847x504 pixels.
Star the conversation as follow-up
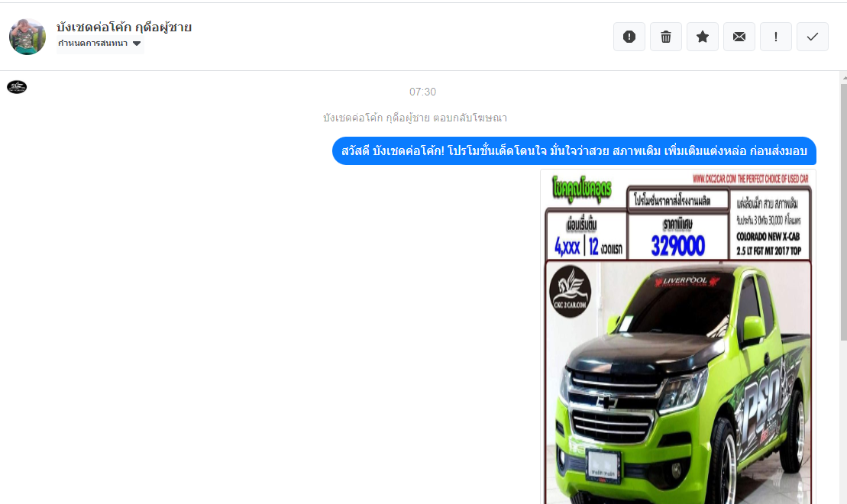702,37
